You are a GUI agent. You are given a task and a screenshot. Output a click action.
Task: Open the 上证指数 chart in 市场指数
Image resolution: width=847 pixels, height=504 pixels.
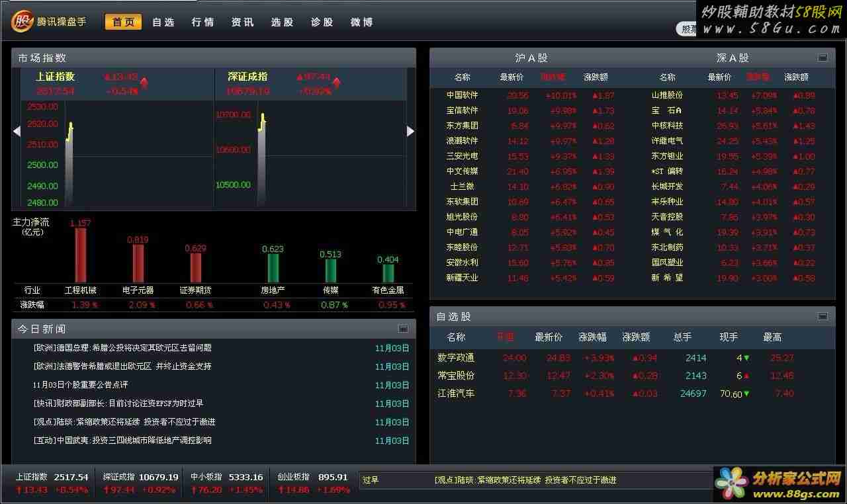pos(118,153)
